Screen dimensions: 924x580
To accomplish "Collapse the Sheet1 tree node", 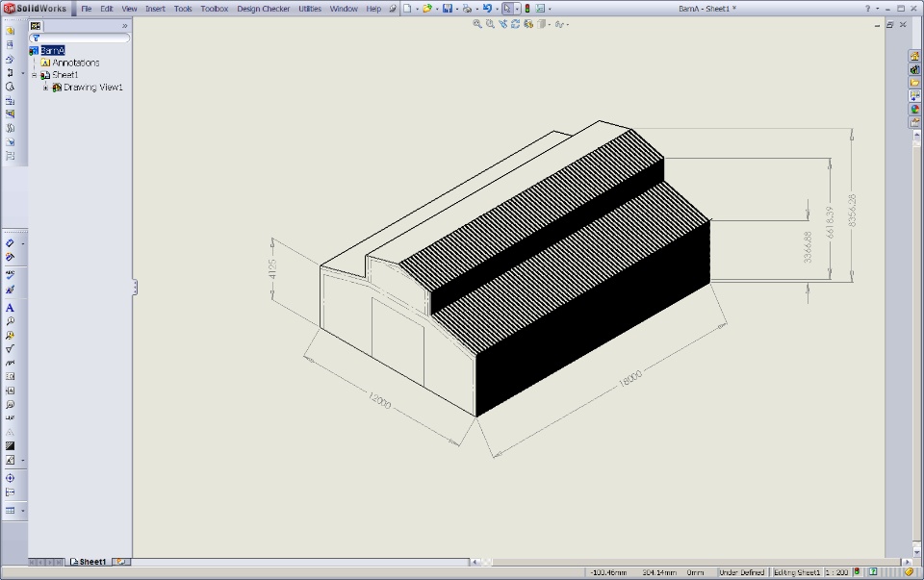I will click(x=34, y=75).
